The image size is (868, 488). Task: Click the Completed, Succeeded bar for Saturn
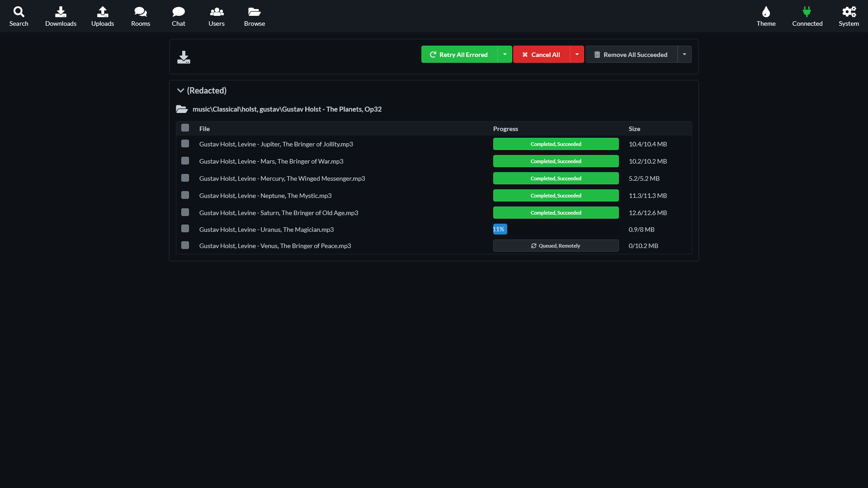click(556, 213)
